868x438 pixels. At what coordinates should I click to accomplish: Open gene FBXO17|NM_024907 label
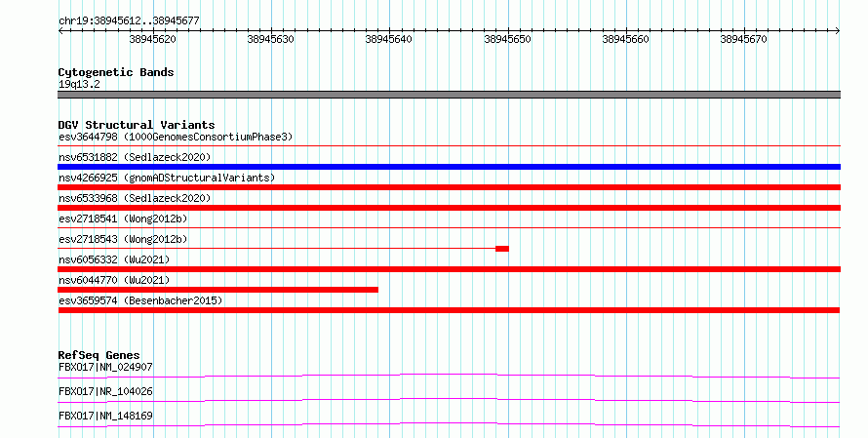(105, 367)
